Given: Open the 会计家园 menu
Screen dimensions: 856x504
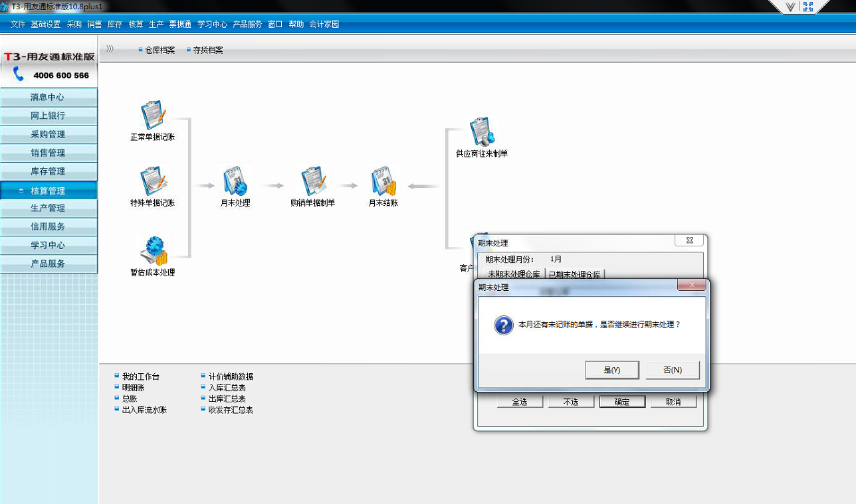Looking at the screenshot, I should tap(324, 24).
